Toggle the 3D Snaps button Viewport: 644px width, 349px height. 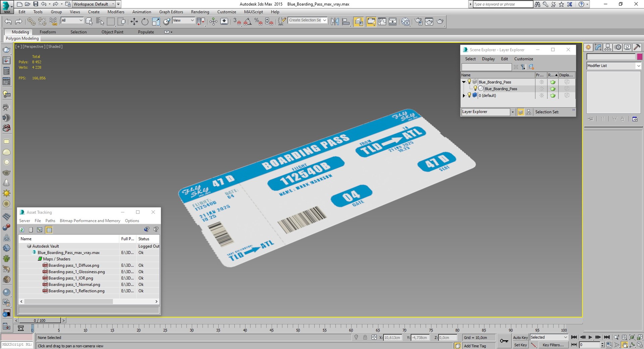point(237,22)
